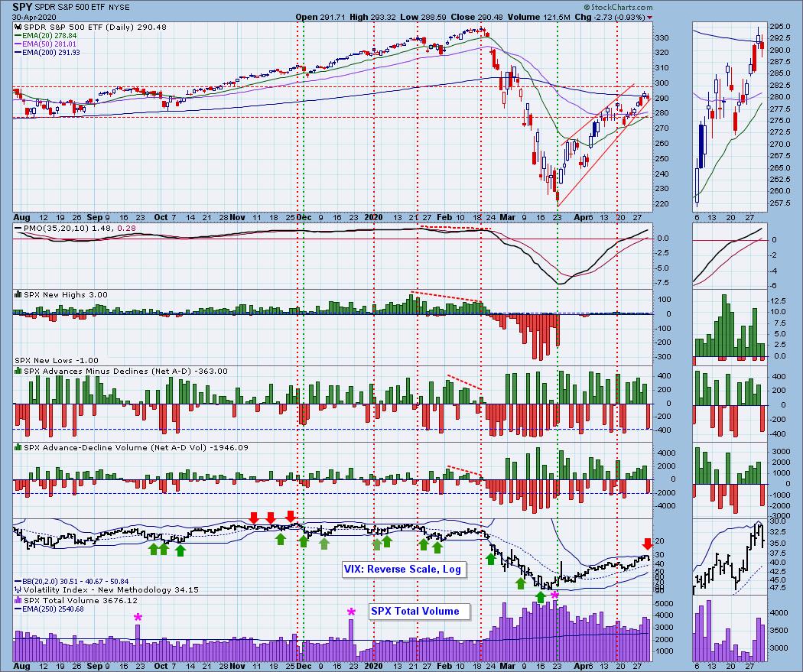
Task: Select the Open 291.71 value
Action: (x=320, y=17)
